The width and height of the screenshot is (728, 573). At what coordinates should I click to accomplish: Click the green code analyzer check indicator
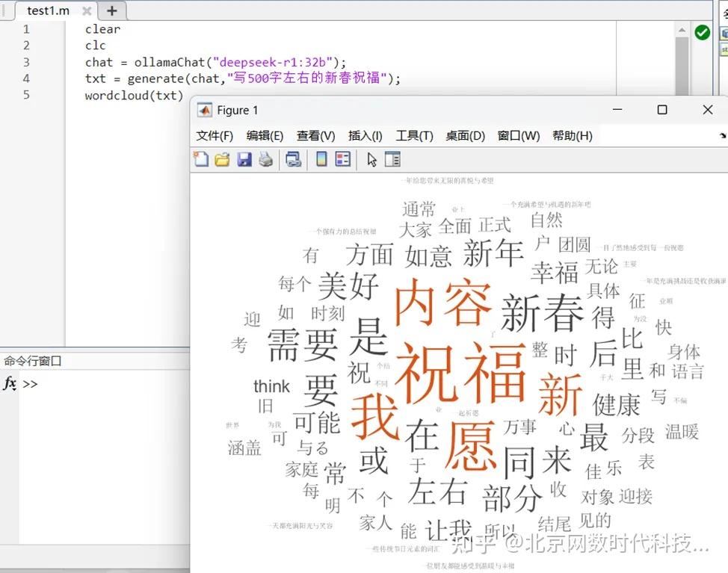coord(703,33)
